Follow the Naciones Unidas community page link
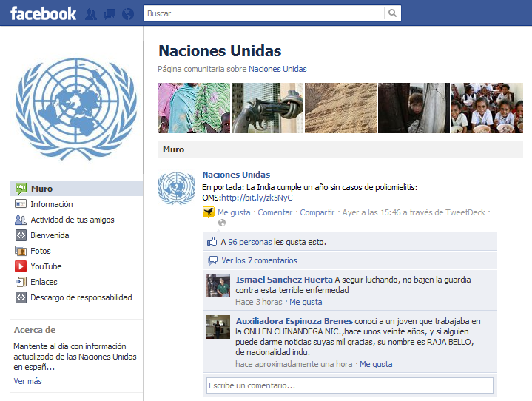Viewport: 532px width, 401px height. coord(277,69)
